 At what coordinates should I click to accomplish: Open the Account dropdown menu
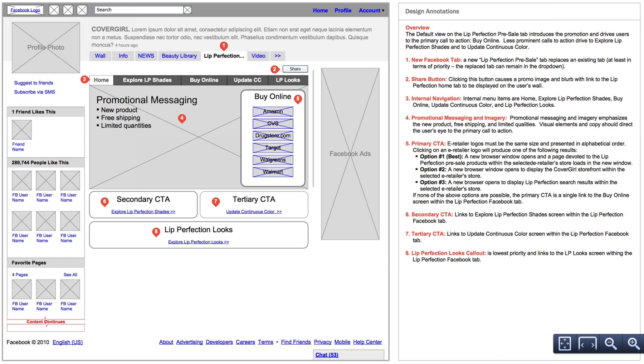(372, 10)
